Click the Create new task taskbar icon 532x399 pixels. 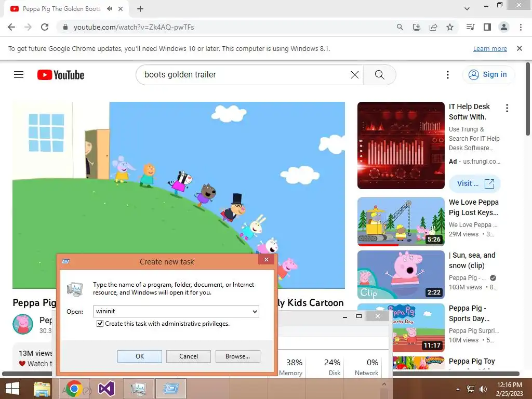170,389
